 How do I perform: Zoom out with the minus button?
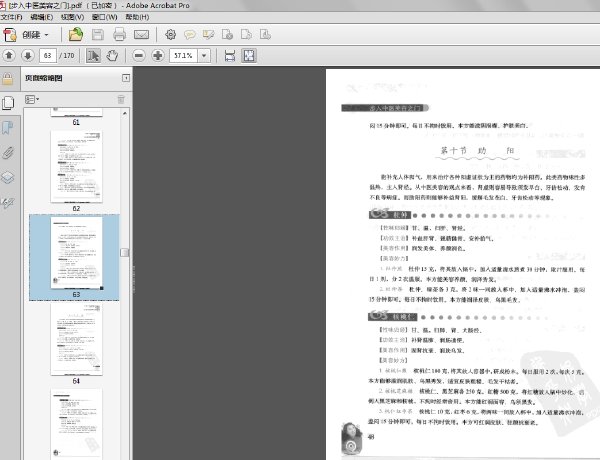pyautogui.click(x=138, y=55)
